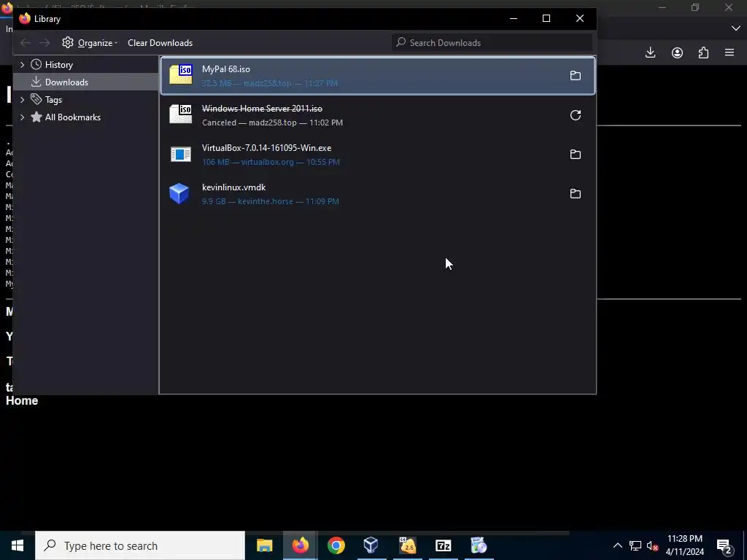This screenshot has height=560, width=747.
Task: Open Firefox downloads panel in main window toolbar
Action: click(650, 52)
